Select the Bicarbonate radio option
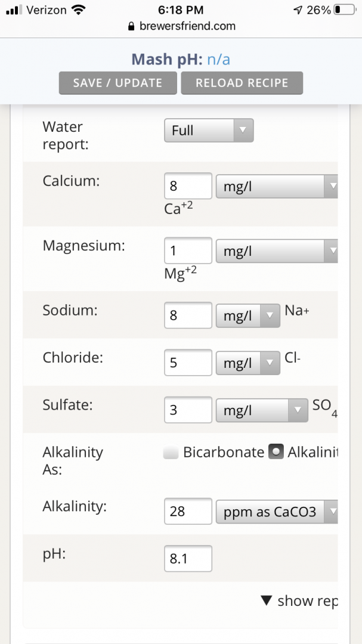This screenshot has height=644, width=362. pos(171,453)
